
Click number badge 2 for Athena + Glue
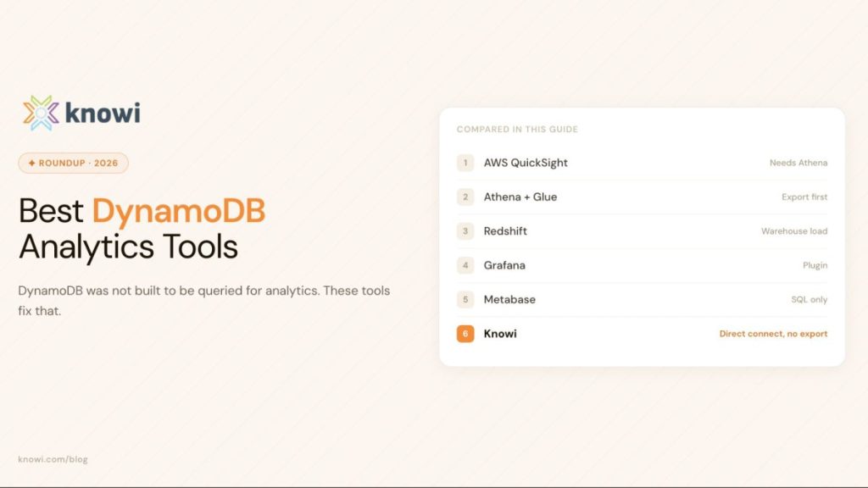pos(465,197)
